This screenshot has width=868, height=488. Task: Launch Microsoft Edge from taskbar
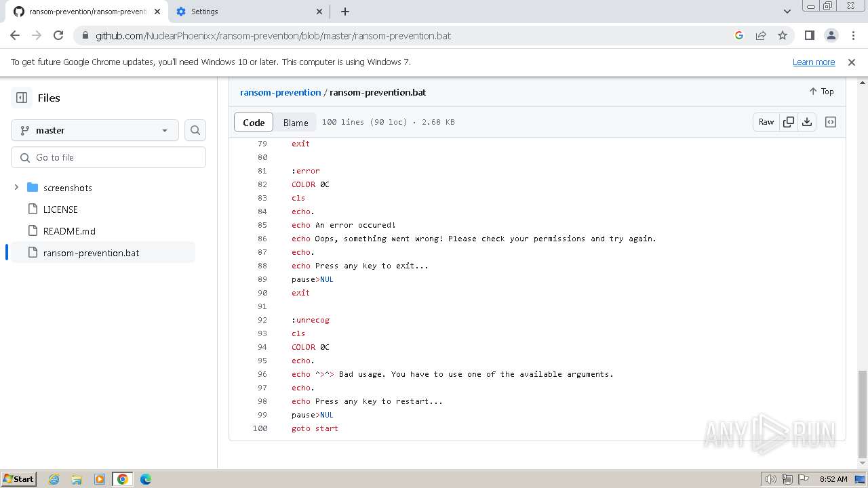click(146, 479)
